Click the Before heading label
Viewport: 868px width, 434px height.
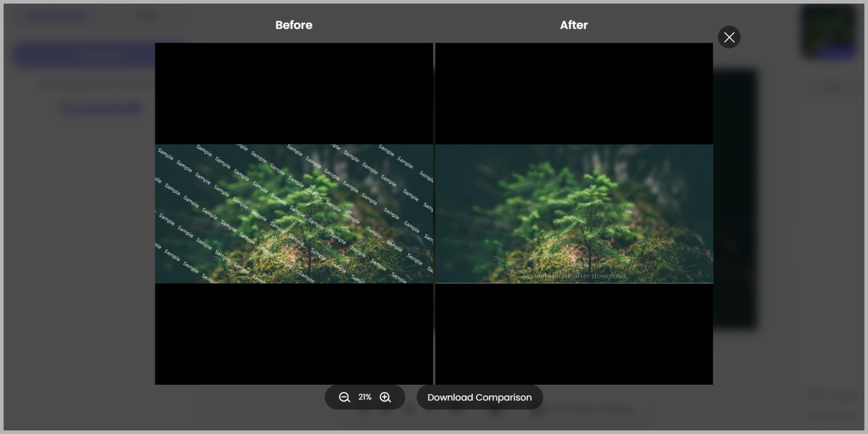(x=294, y=25)
